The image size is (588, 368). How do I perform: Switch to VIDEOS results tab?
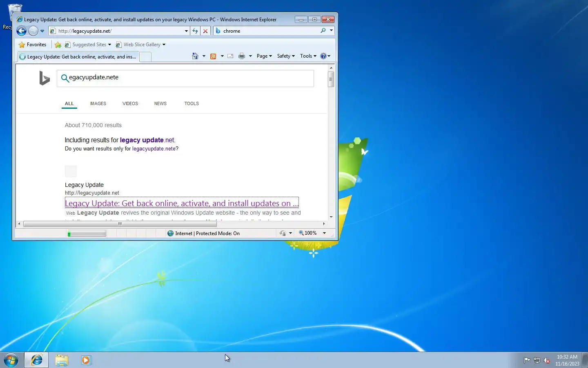click(x=130, y=104)
